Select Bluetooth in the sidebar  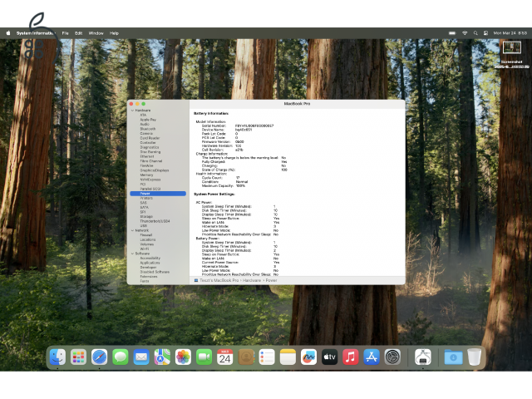pyautogui.click(x=148, y=129)
